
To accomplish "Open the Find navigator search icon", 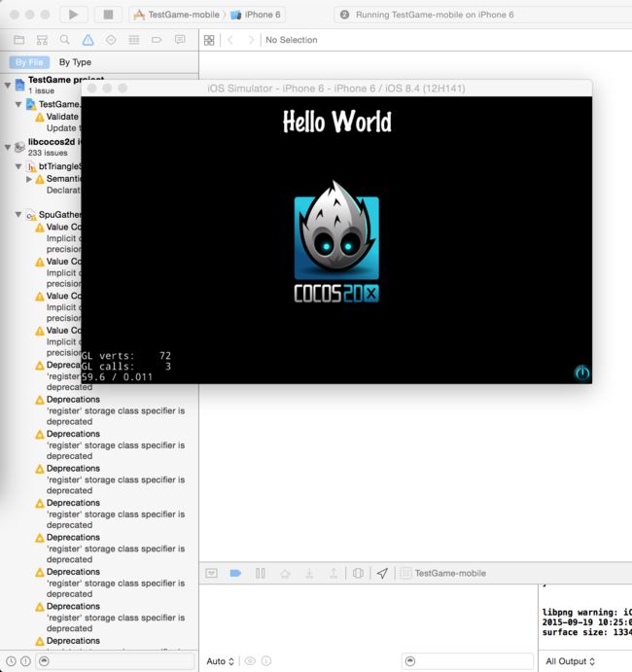I will coord(64,40).
